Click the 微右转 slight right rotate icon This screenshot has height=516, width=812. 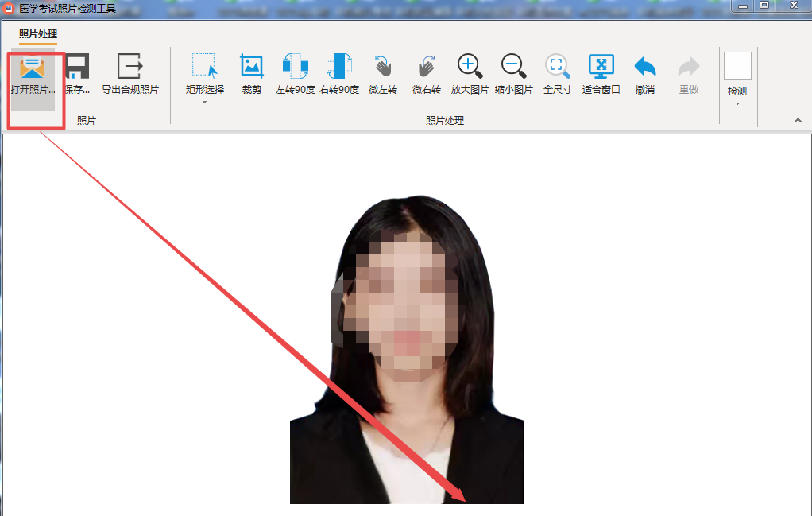click(427, 68)
